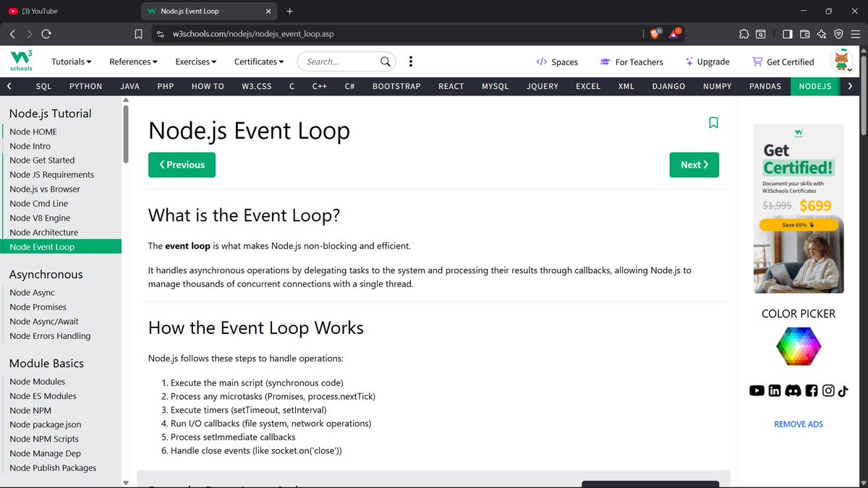Open Node Intro in sidebar
Viewport: 868px width, 488px height.
tap(30, 146)
